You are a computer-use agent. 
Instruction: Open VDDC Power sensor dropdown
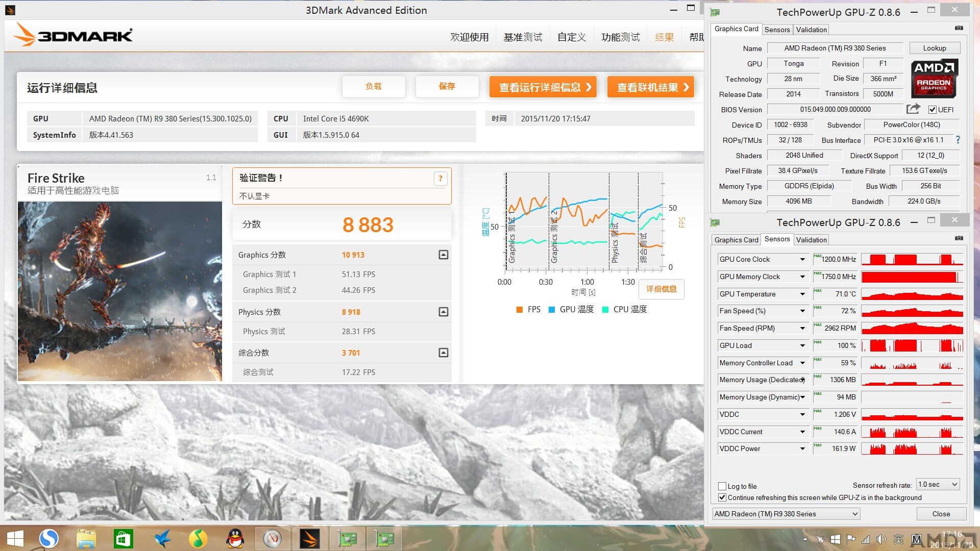click(x=802, y=449)
